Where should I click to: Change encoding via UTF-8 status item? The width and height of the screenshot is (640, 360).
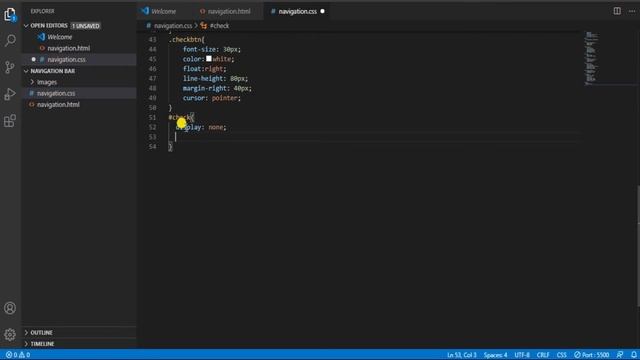tap(522, 355)
